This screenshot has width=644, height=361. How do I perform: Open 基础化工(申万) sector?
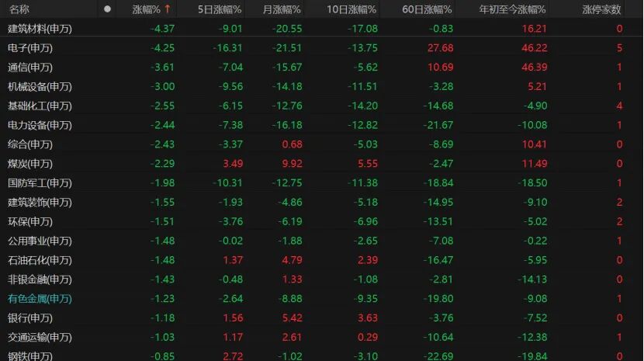40,106
